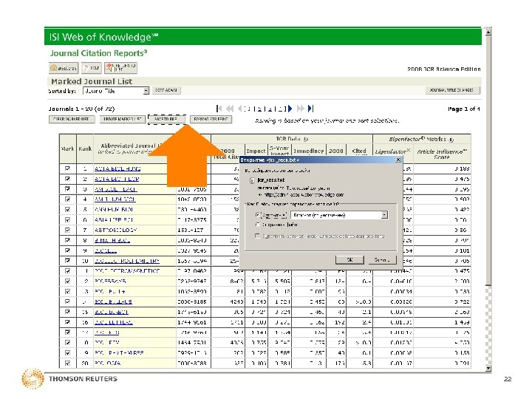Uncheck the mark box for rank 10
The image size is (532, 399).
[x=67, y=261]
